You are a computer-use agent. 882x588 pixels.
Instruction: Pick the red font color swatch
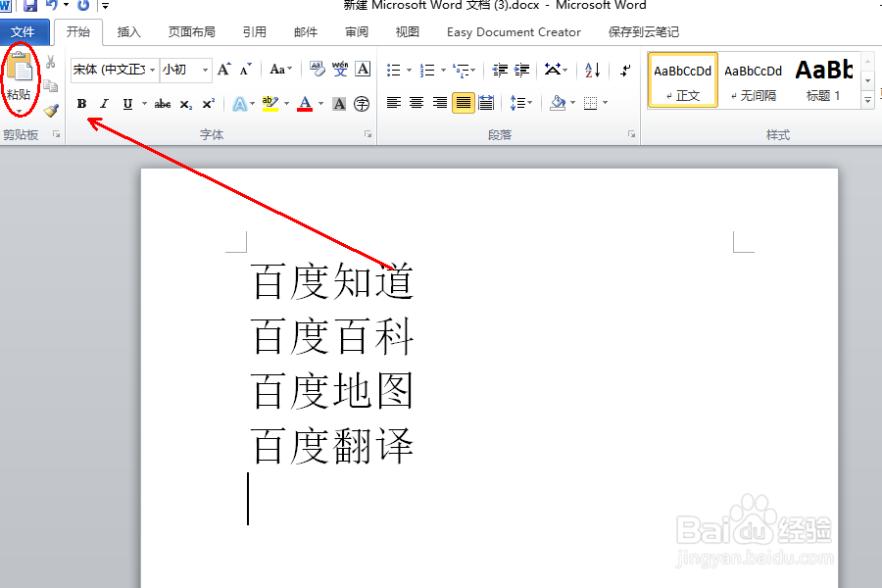coord(305,108)
